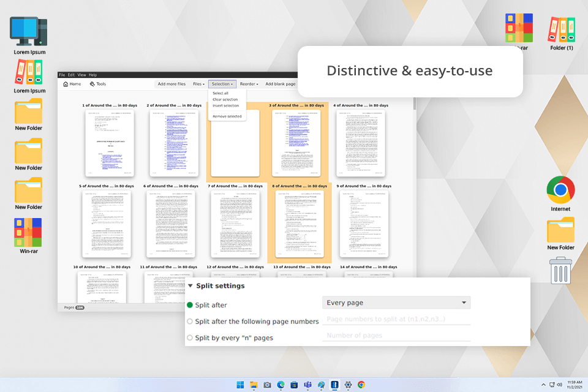Viewport: 588px width, 392px height.
Task: Choose Invert selection menu entry
Action: (227, 106)
